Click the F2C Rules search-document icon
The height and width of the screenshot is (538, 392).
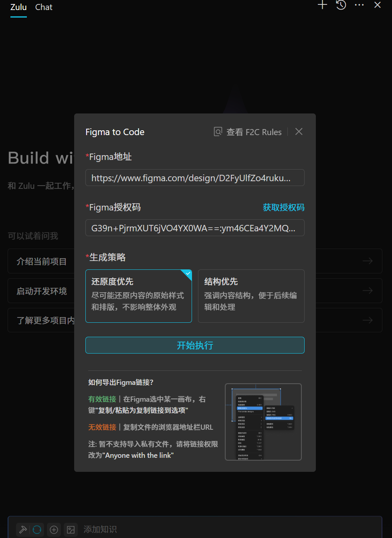(x=218, y=132)
